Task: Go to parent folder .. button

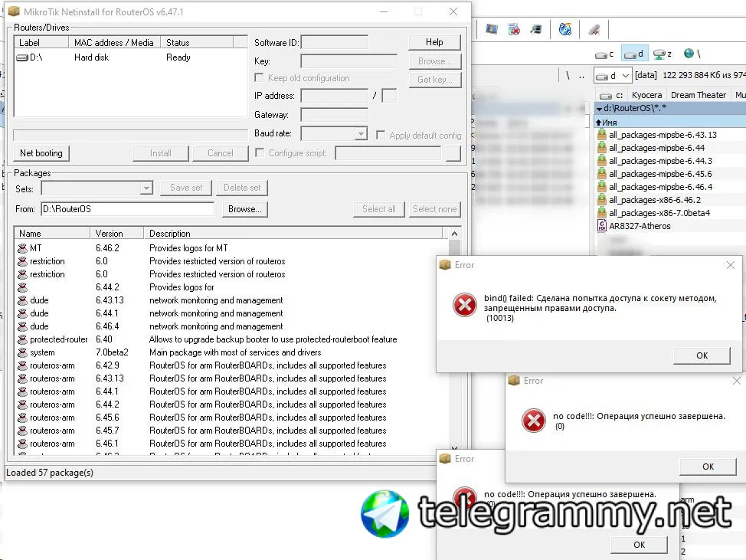Action: [581, 75]
